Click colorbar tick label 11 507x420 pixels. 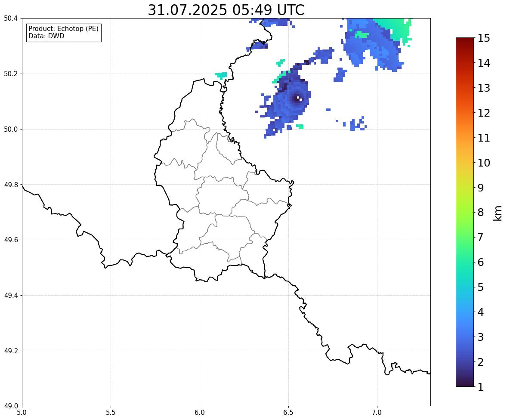tap(484, 138)
